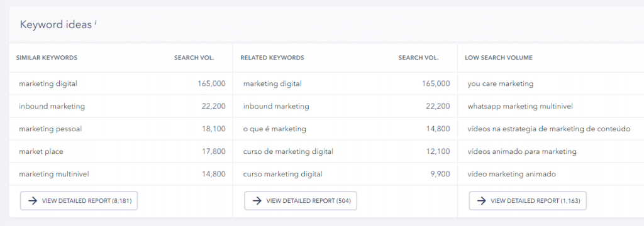Select Related Keywords column header
Screen dimensions: 644x226
(x=272, y=58)
